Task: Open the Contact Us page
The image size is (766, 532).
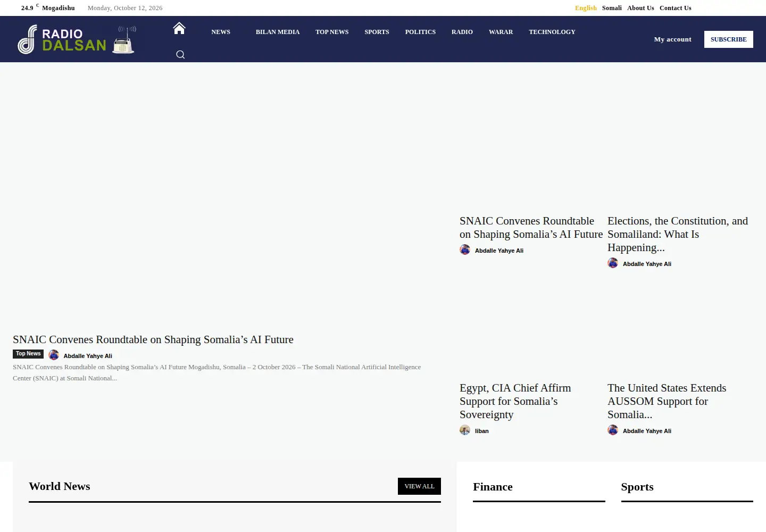Action: pos(676,8)
